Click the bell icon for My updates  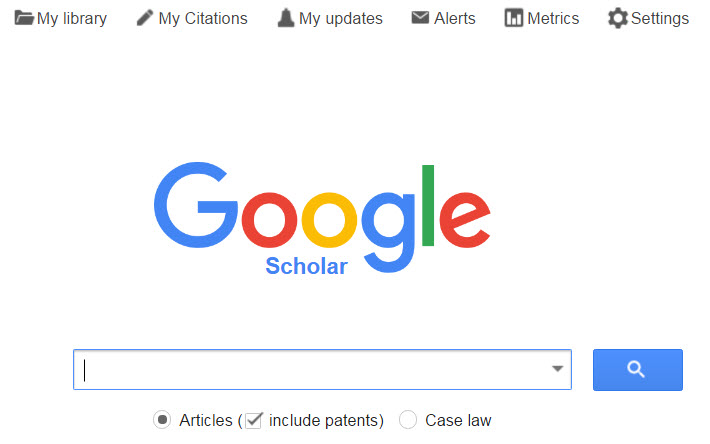click(x=286, y=18)
